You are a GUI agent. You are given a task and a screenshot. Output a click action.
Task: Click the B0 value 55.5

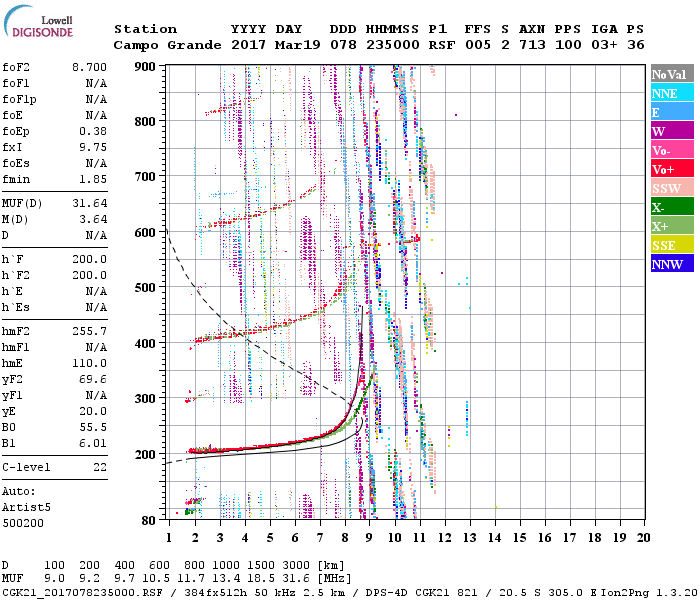[x=93, y=427]
